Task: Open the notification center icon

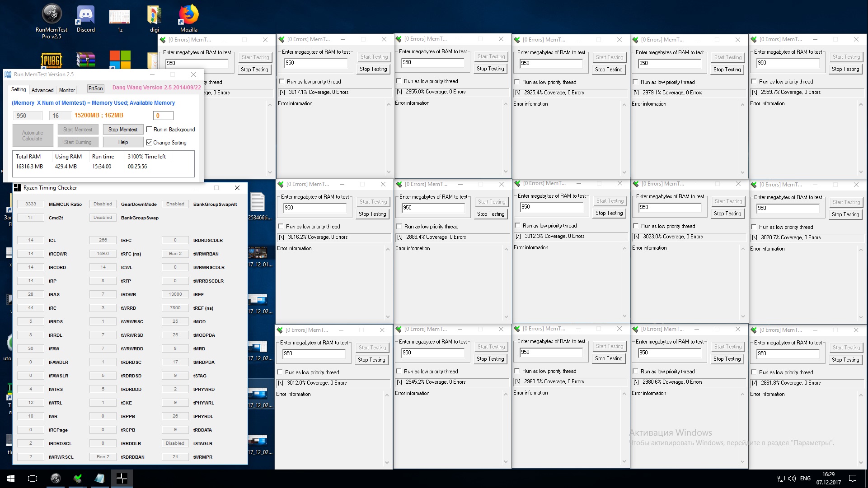Action: point(853,479)
